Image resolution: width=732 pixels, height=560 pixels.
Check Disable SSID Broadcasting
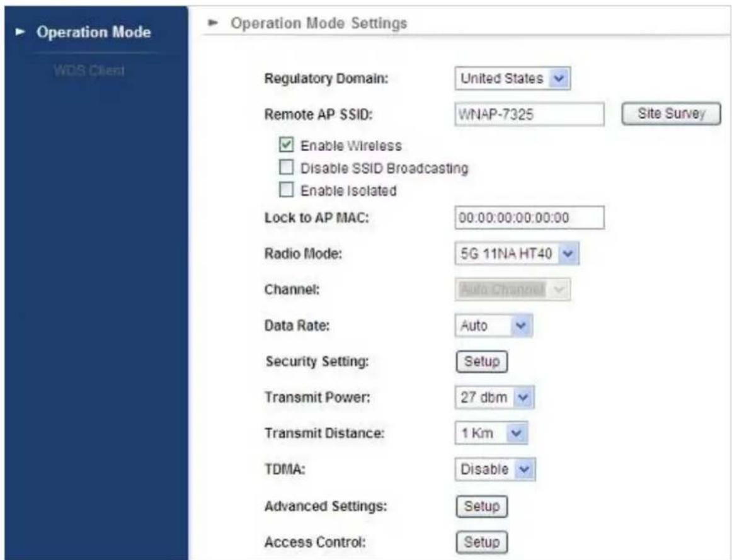click(x=286, y=167)
